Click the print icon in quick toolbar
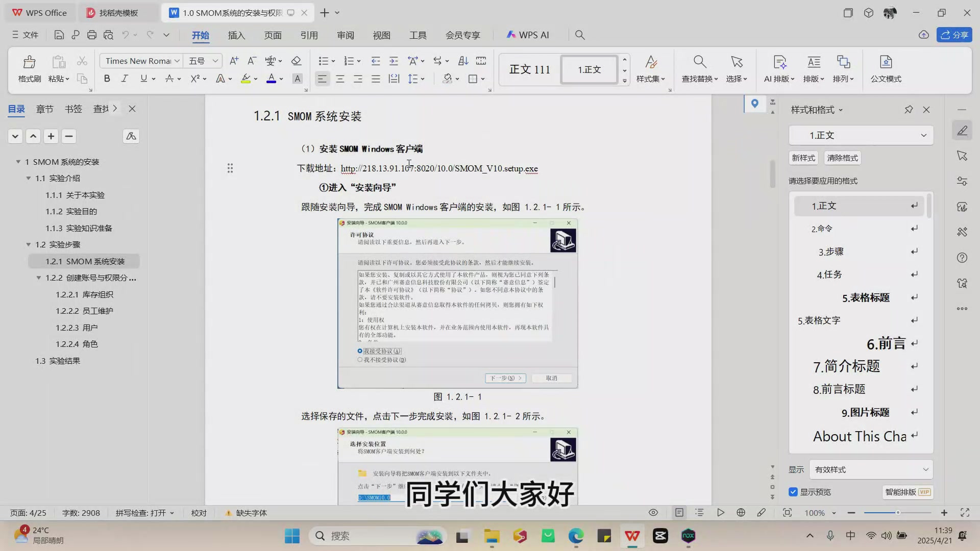The image size is (980, 551). coord(92,35)
